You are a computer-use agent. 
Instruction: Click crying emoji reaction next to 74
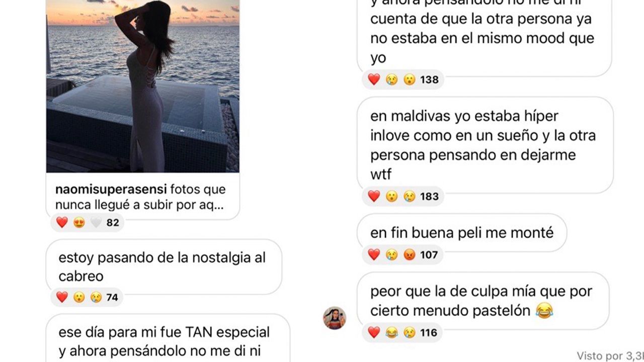[x=96, y=297]
